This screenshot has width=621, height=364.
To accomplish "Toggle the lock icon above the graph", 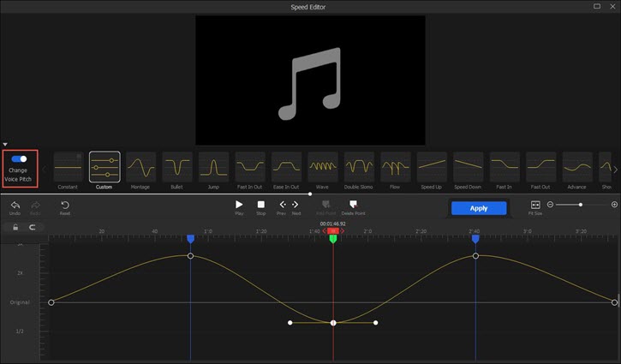I will click(x=15, y=228).
